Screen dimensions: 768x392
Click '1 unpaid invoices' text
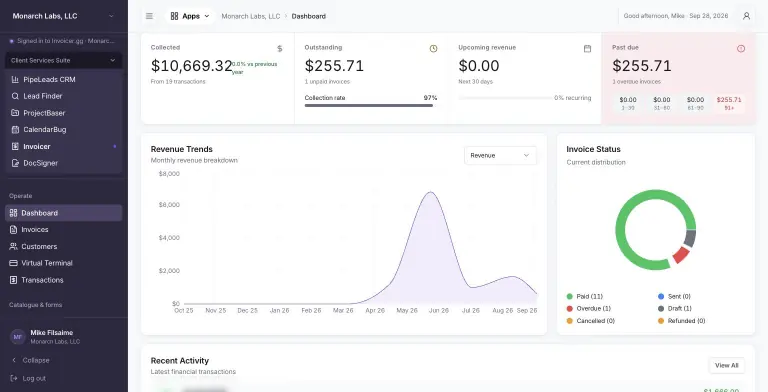(327, 81)
